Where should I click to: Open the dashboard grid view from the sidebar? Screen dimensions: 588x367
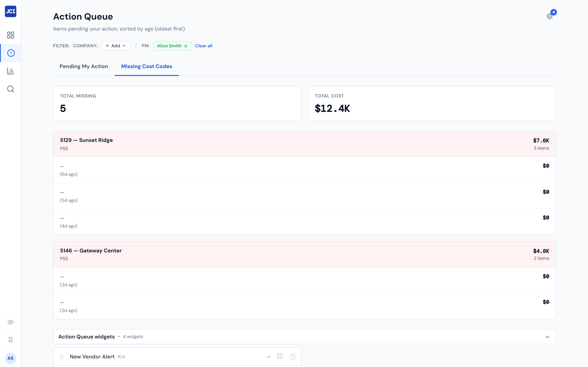pyautogui.click(x=10, y=35)
